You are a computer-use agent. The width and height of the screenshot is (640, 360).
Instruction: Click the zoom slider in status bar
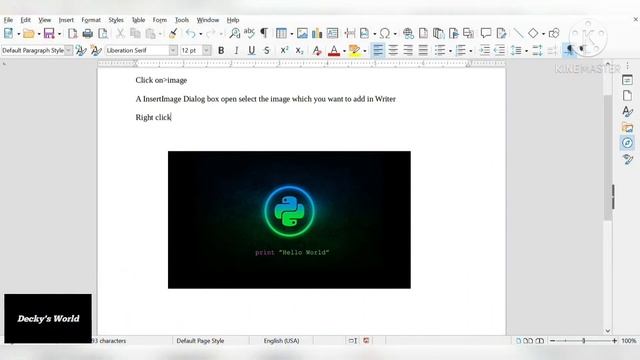[584, 340]
